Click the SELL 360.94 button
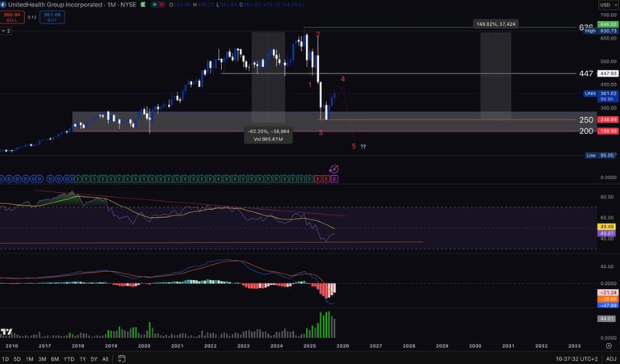Screen dimensions: 620x364 pos(12,18)
